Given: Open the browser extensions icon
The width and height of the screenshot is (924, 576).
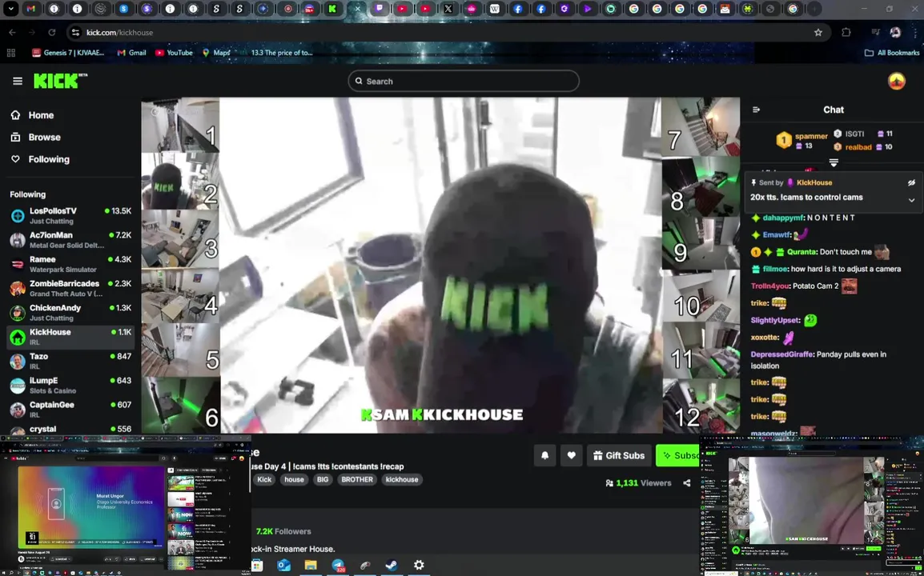Looking at the screenshot, I should (x=846, y=32).
